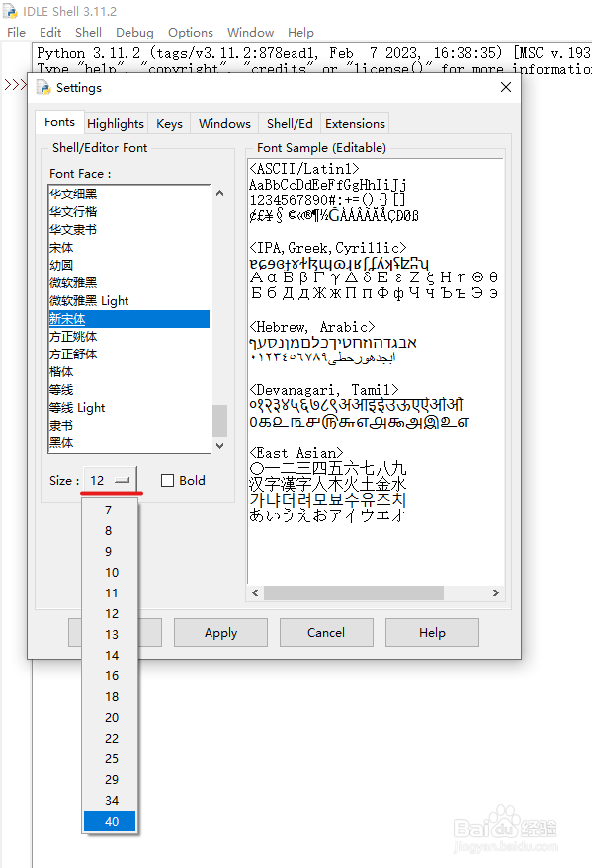
Task: Select font 微软雅黑 Light
Action: (x=128, y=300)
